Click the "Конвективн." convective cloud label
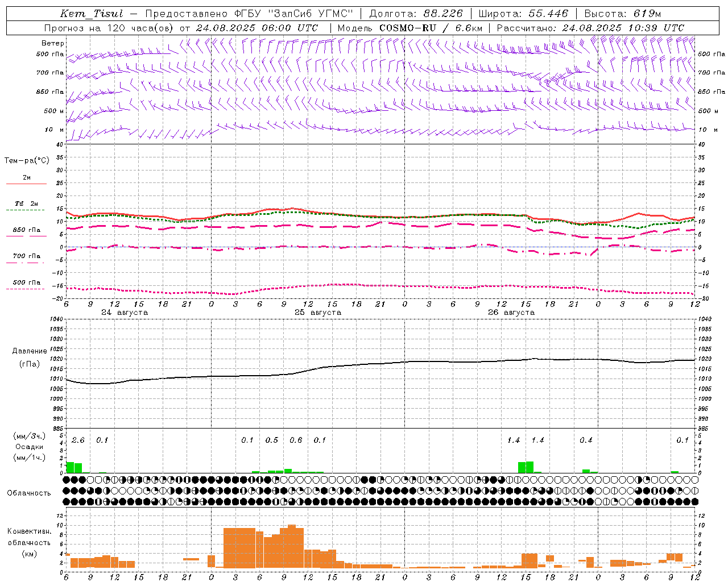This screenshot has width=728, height=582. [30, 531]
